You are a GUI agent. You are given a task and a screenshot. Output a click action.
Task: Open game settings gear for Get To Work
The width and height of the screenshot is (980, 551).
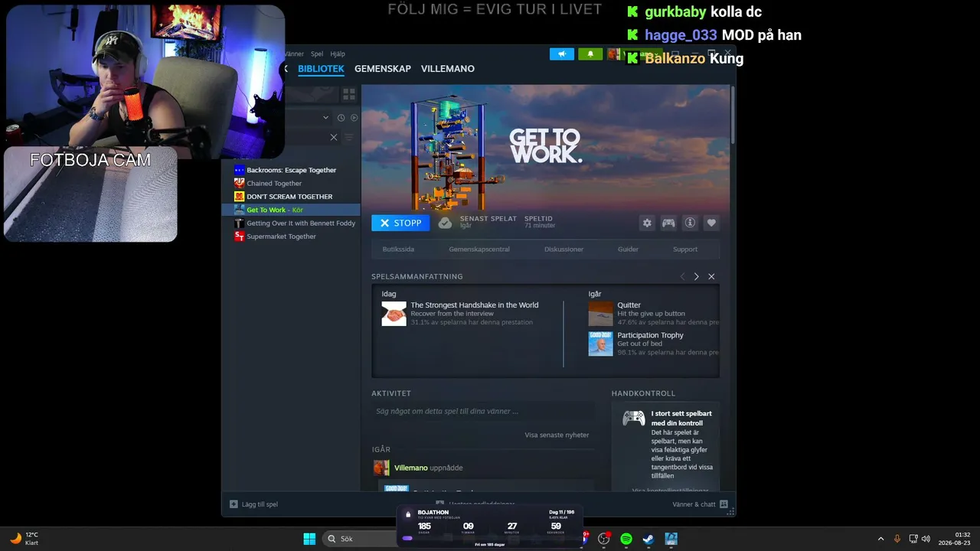pos(647,223)
